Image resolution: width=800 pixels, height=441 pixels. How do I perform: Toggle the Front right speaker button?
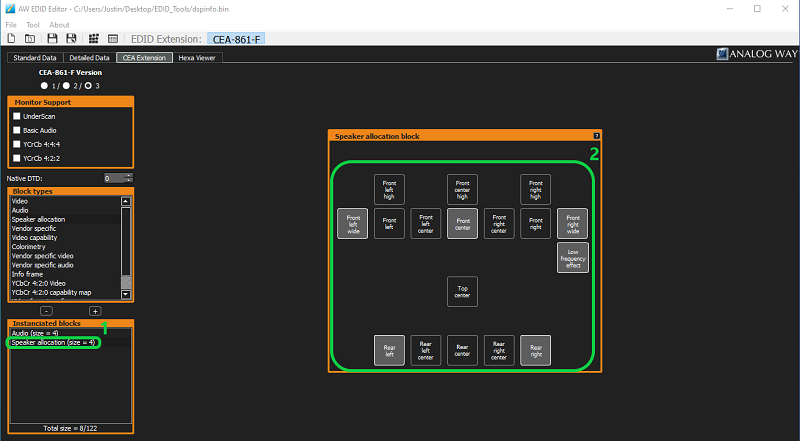[536, 224]
